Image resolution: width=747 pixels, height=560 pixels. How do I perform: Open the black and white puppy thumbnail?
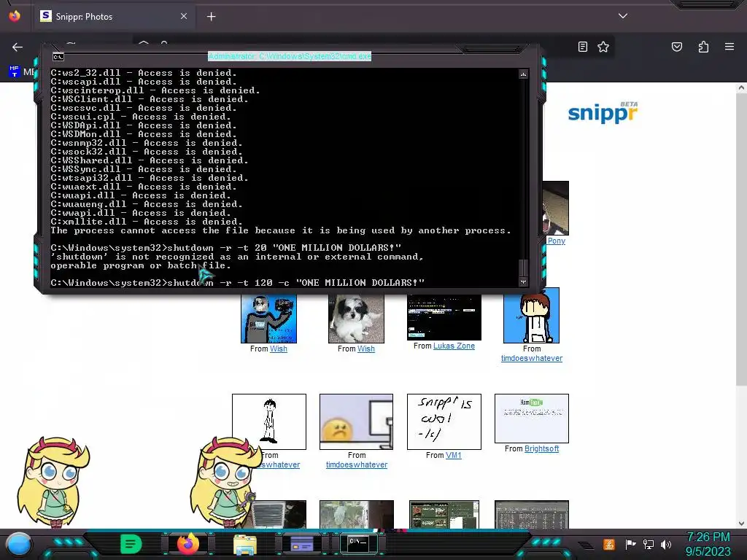[x=356, y=319]
